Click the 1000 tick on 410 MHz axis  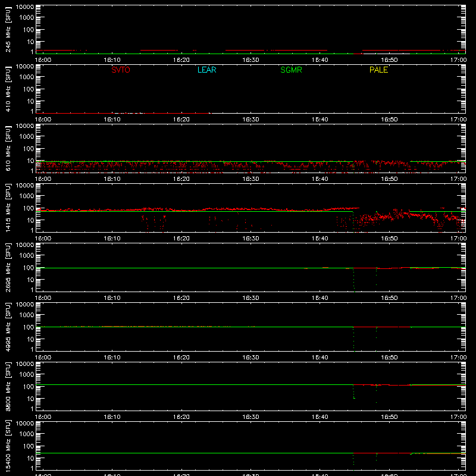click(27, 77)
